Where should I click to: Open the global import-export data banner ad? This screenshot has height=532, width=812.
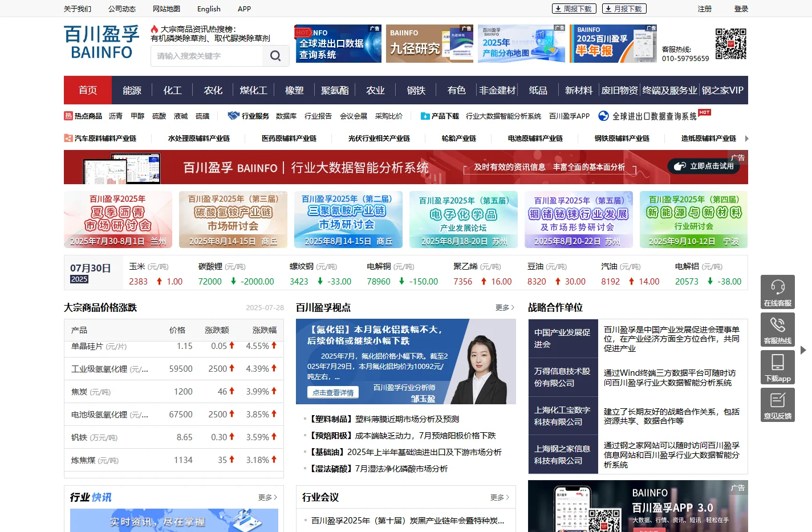[338, 43]
